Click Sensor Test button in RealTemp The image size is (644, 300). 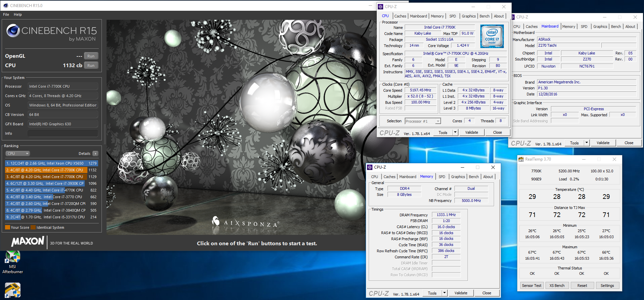point(532,286)
